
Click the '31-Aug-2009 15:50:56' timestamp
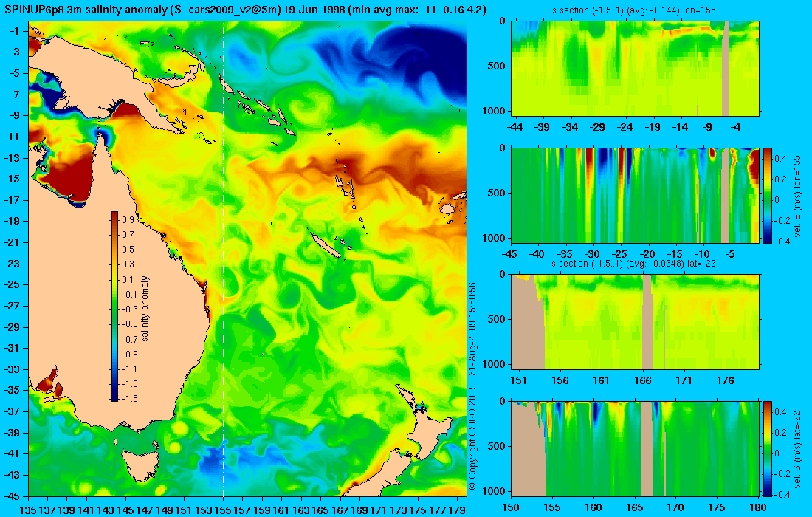pos(472,329)
